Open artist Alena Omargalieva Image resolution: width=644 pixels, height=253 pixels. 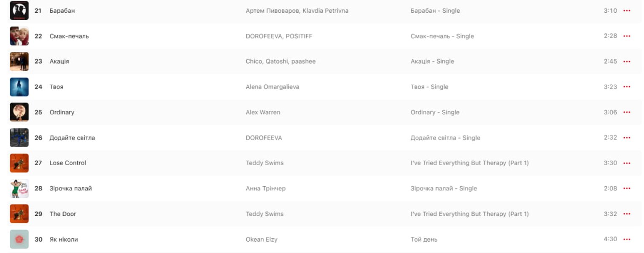272,87
